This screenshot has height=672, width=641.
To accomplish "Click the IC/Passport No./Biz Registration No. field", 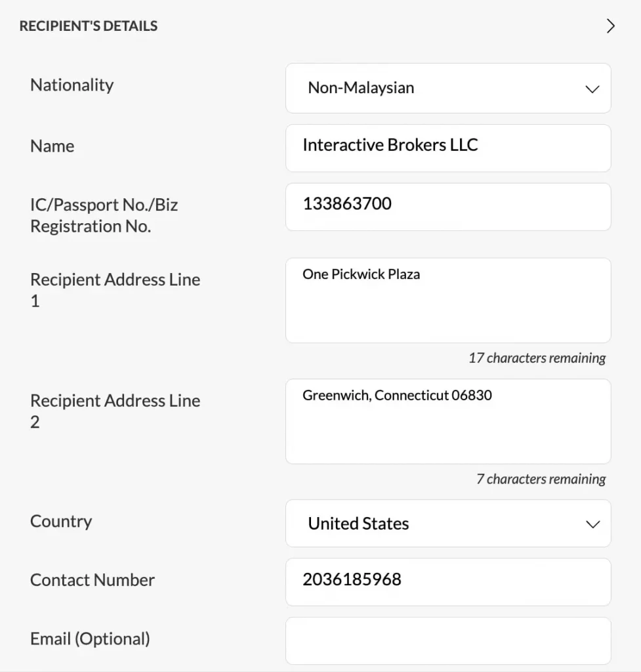I will click(x=448, y=207).
